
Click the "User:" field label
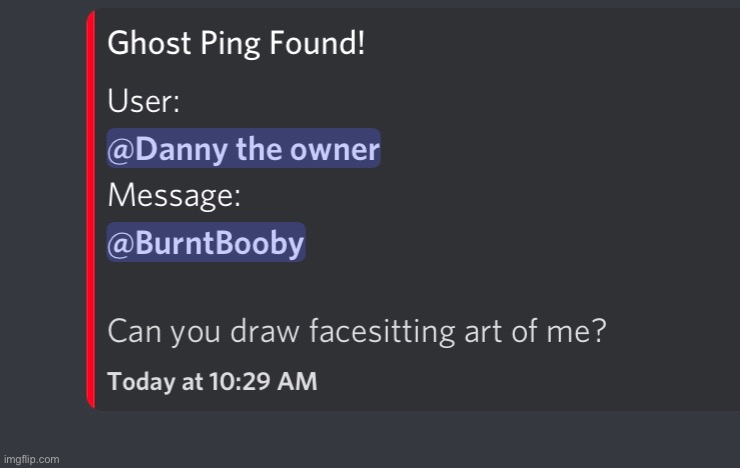coord(144,103)
